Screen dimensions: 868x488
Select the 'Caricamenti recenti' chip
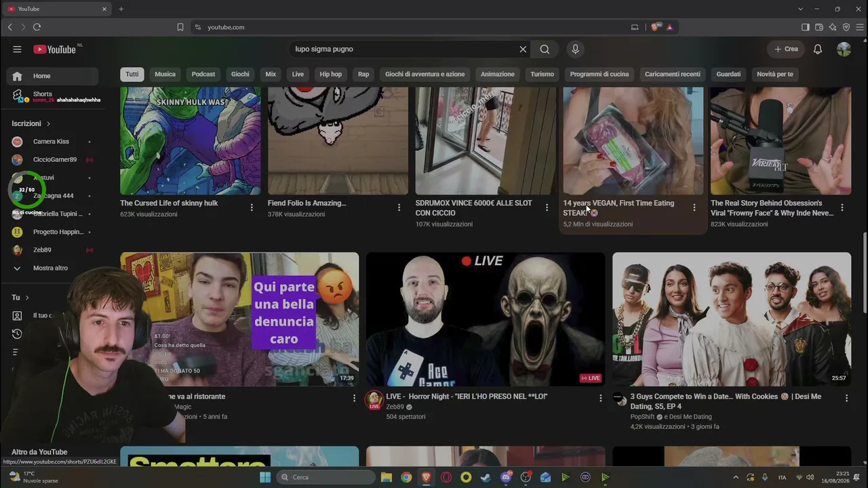673,74
